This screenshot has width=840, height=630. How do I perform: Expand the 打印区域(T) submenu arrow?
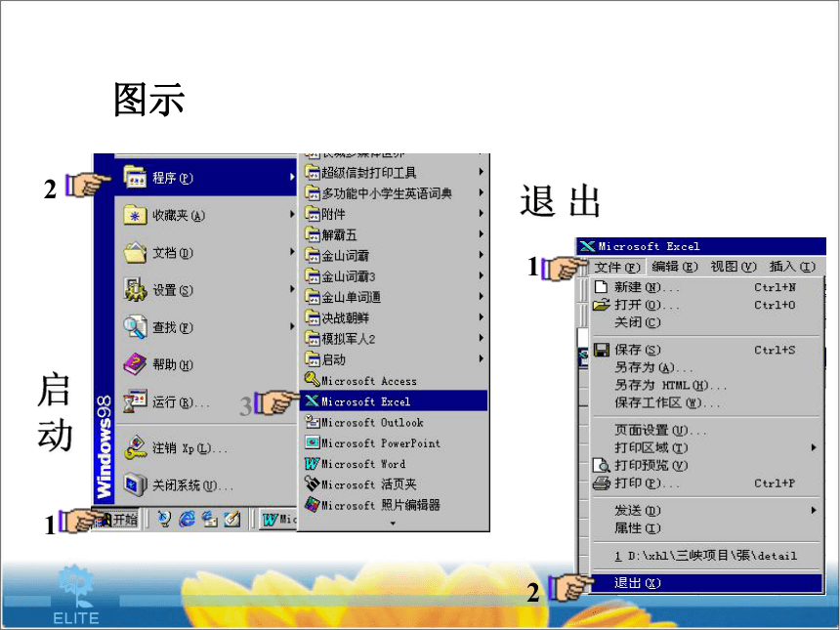point(814,447)
